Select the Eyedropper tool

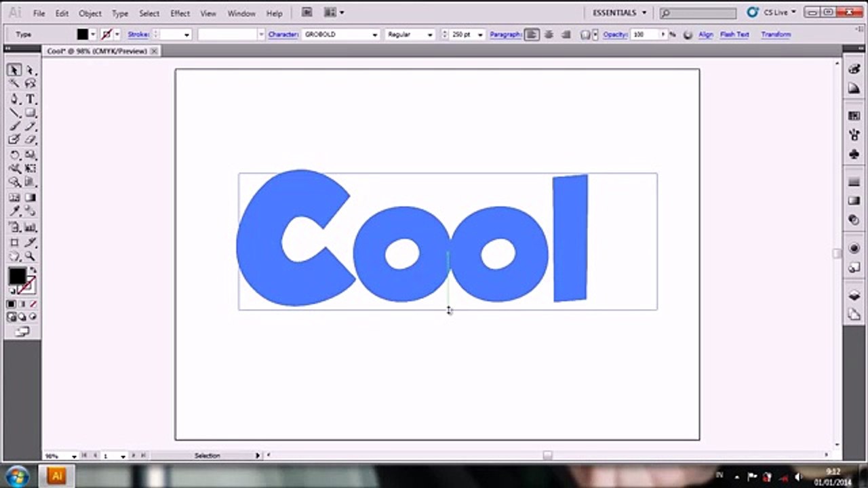[14, 211]
